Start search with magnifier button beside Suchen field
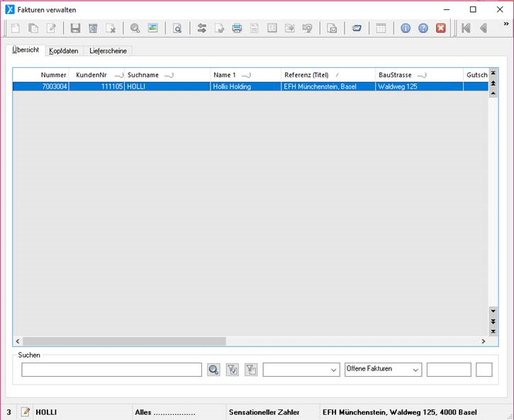514x420 pixels. pos(213,370)
